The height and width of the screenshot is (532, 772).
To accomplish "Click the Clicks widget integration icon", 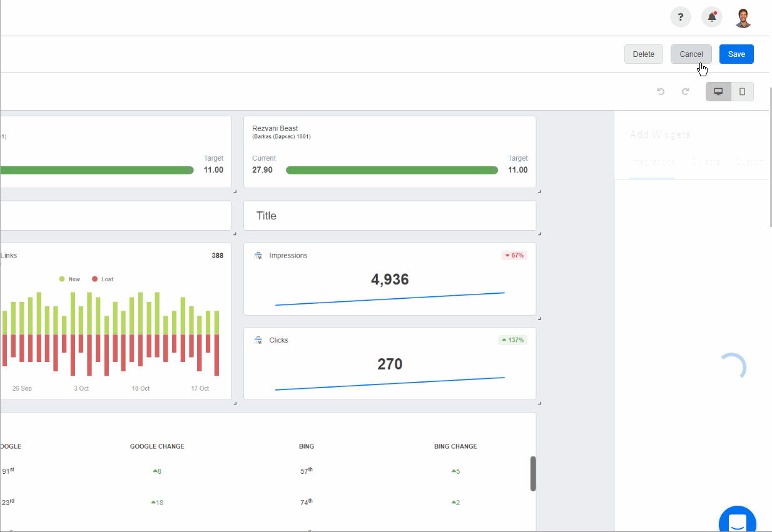I will coord(258,340).
